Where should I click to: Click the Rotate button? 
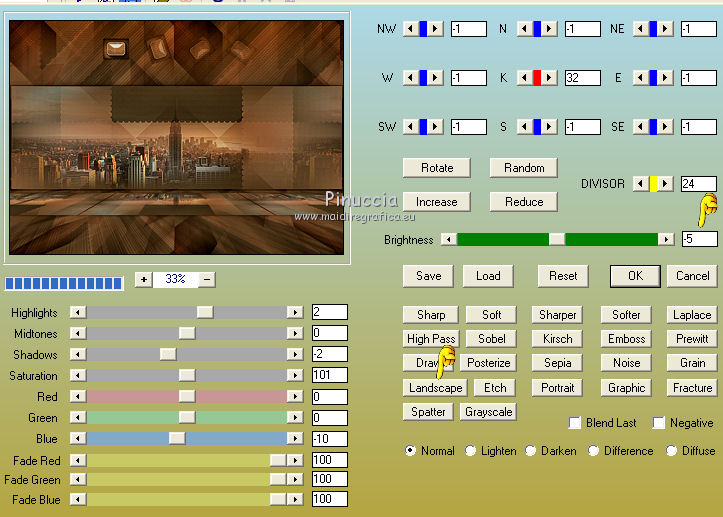[437, 168]
